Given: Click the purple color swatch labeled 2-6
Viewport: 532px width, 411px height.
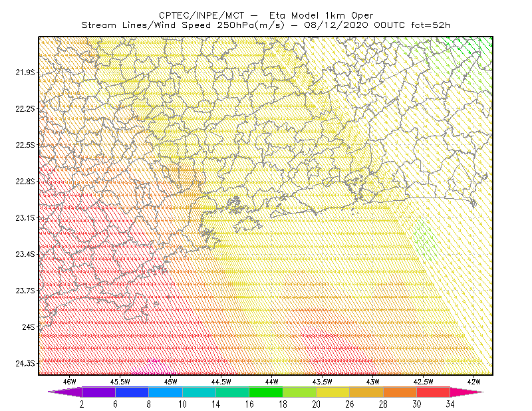Looking at the screenshot, I should [x=98, y=392].
